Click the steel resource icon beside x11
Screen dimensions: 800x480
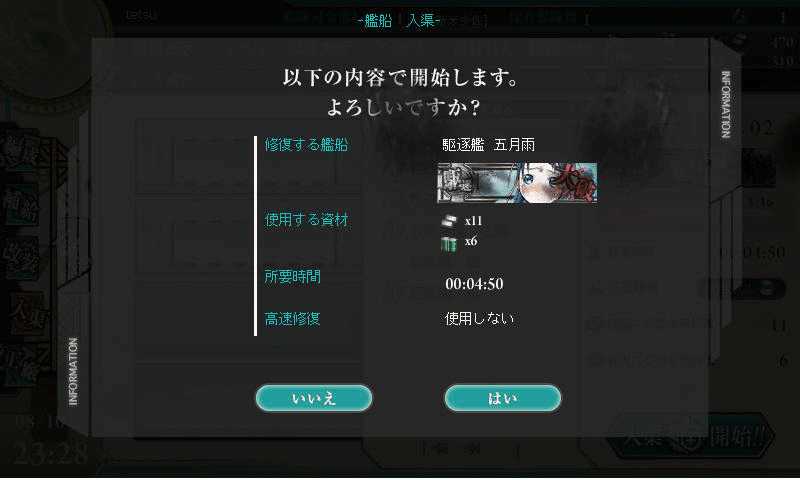coord(449,221)
